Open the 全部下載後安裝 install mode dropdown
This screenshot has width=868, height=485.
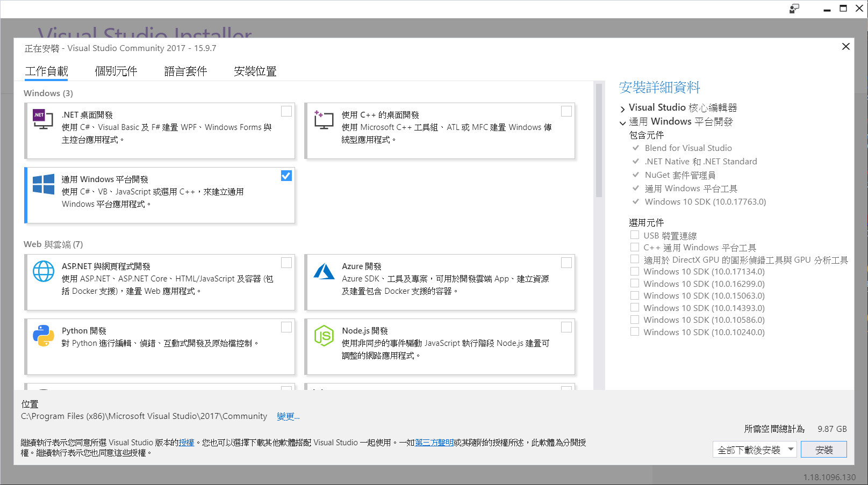point(791,450)
